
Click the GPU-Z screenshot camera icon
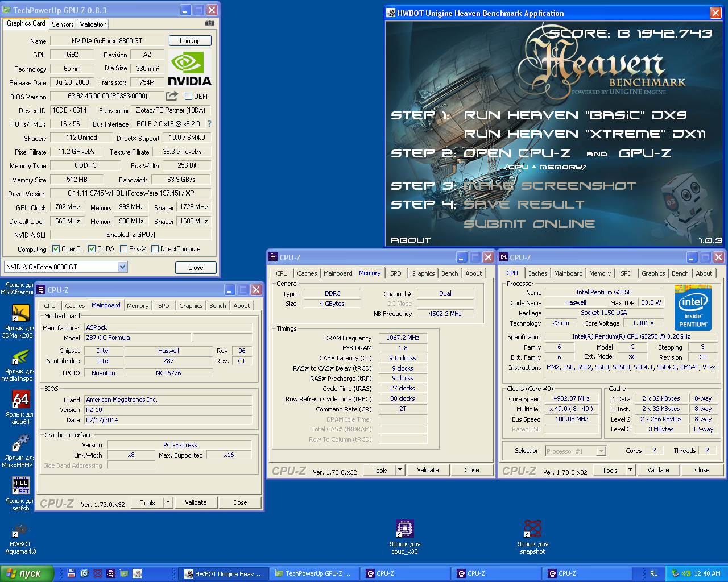210,23
